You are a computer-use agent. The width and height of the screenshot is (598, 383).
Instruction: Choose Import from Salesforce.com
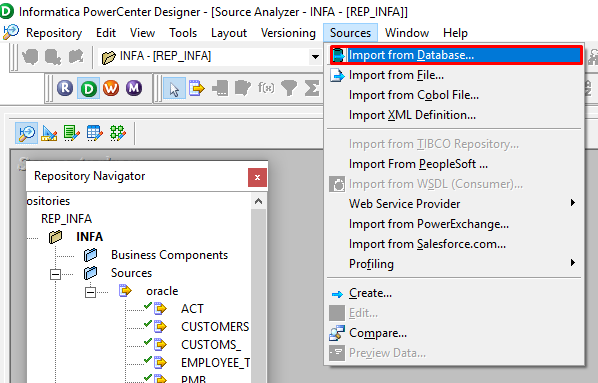(x=454, y=244)
